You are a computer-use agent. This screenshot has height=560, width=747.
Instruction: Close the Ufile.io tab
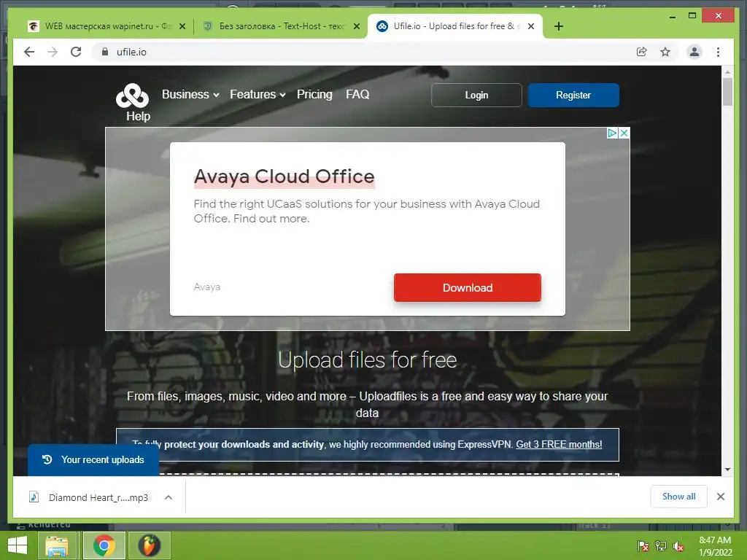click(x=531, y=26)
